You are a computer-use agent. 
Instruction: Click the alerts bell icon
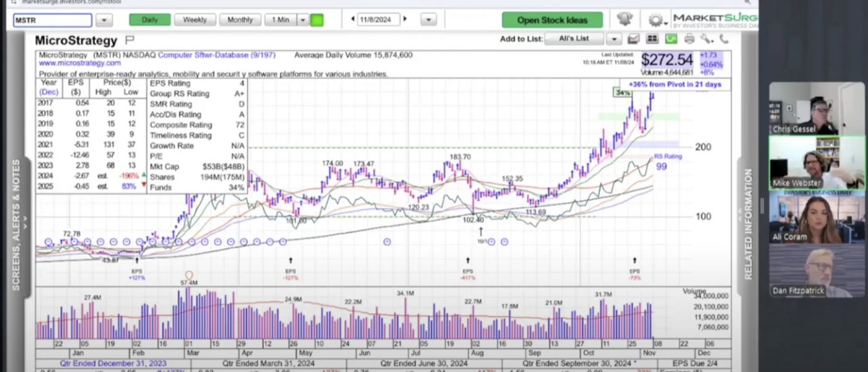[x=624, y=19]
